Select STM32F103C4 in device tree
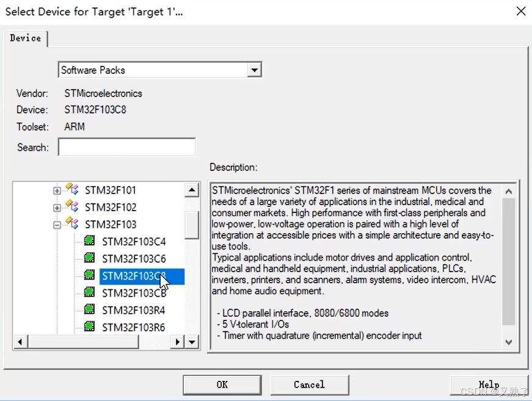 coord(134,241)
